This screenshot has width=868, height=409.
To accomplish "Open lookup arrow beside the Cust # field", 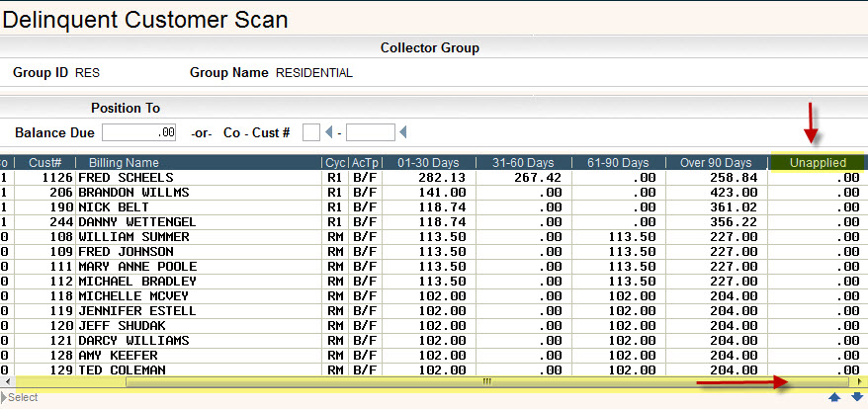I will click(403, 132).
